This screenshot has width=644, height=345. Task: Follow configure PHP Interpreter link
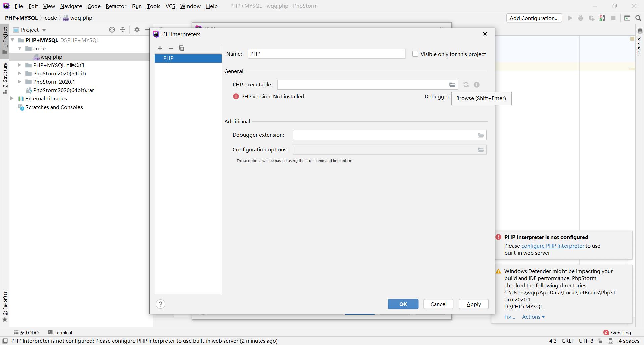(x=552, y=246)
